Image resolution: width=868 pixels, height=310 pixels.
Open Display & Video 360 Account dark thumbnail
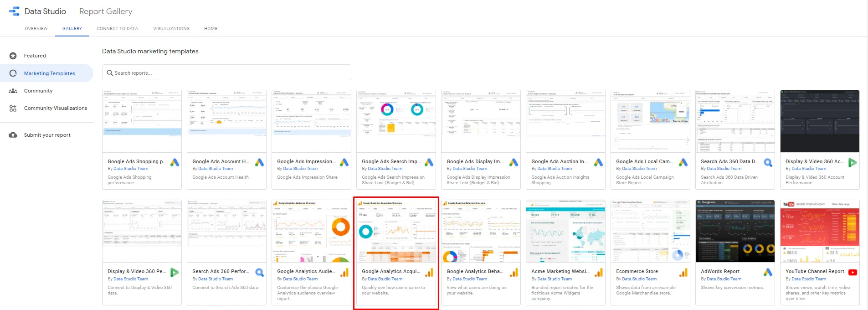[820, 121]
